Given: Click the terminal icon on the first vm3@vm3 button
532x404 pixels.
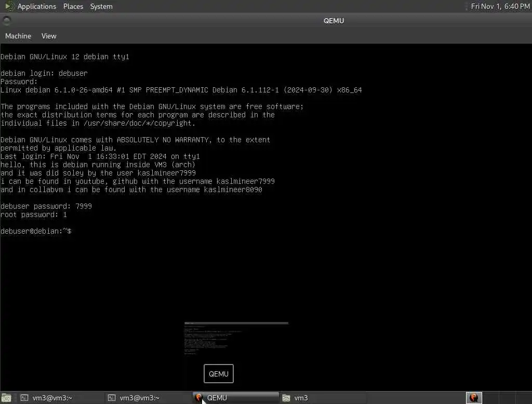Looking at the screenshot, I should pos(24,398).
